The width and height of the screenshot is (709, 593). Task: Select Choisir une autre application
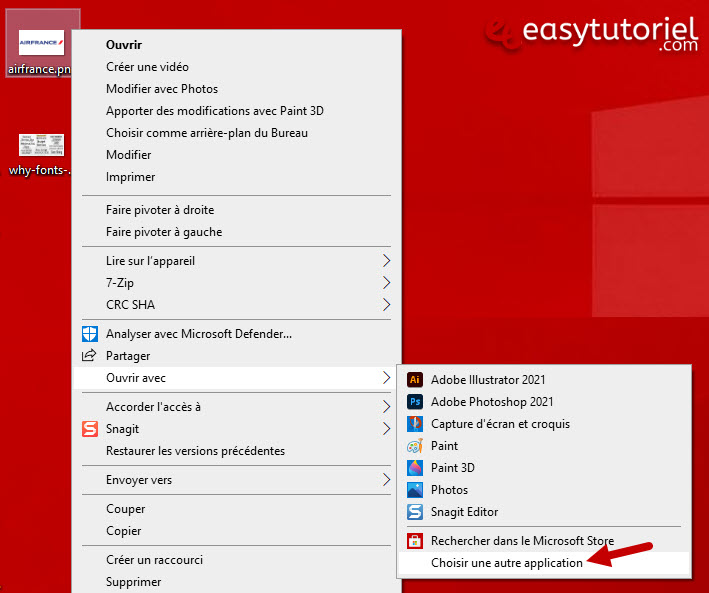pyautogui.click(x=544, y=563)
